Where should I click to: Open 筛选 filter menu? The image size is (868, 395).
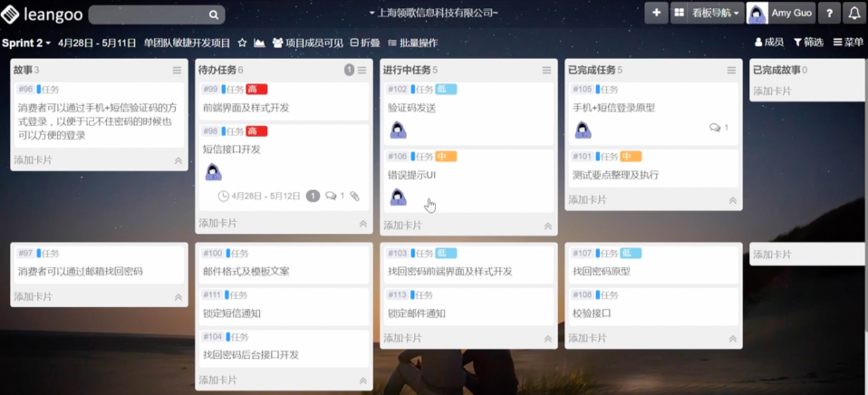point(808,42)
